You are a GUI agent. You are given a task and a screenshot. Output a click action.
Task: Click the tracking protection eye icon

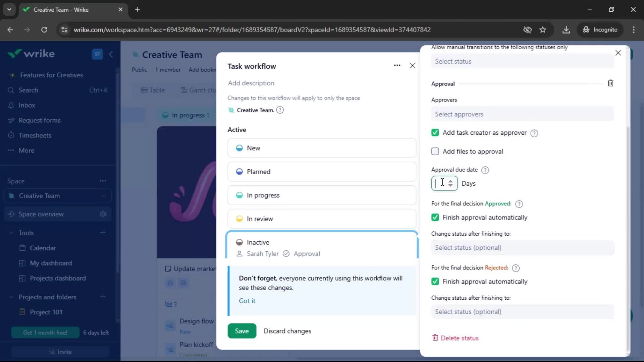[527, 30]
